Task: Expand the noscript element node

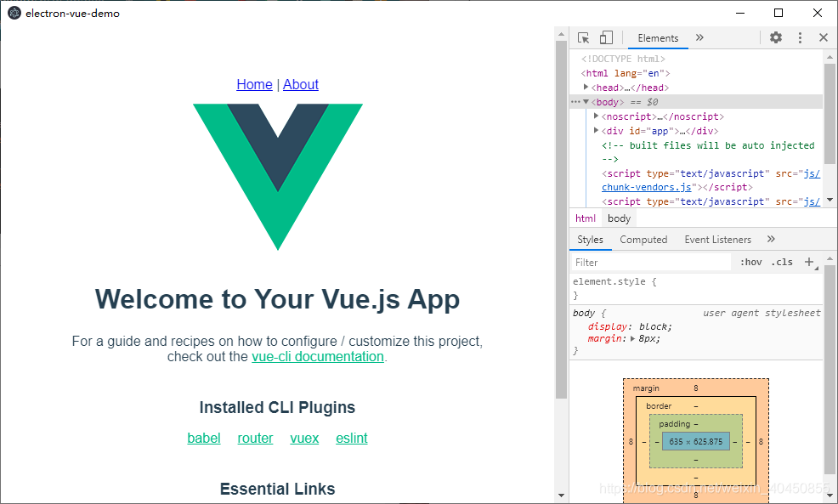Action: 596,116
